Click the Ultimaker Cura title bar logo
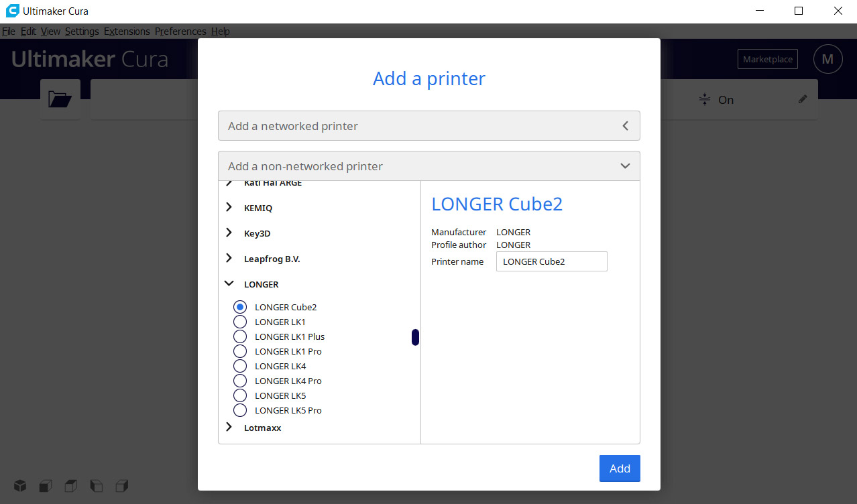Screen dimensions: 857x504 coord(12,11)
